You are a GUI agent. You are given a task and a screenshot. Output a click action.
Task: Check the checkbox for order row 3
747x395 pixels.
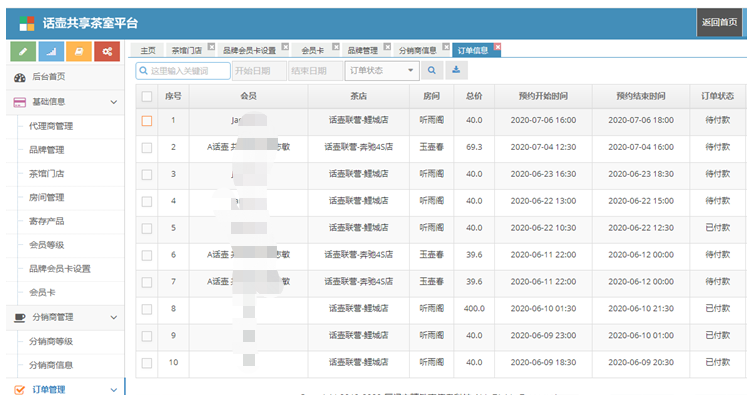(x=147, y=174)
